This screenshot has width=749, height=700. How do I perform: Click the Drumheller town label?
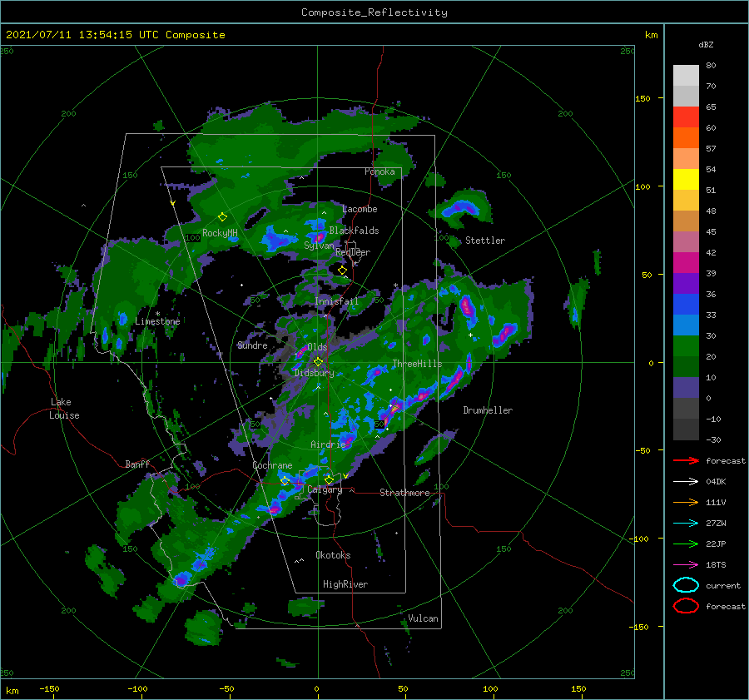pyautogui.click(x=488, y=410)
